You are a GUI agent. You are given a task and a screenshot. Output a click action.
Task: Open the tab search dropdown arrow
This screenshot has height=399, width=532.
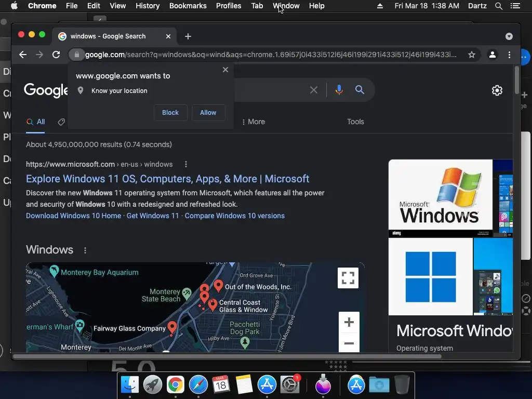(509, 36)
